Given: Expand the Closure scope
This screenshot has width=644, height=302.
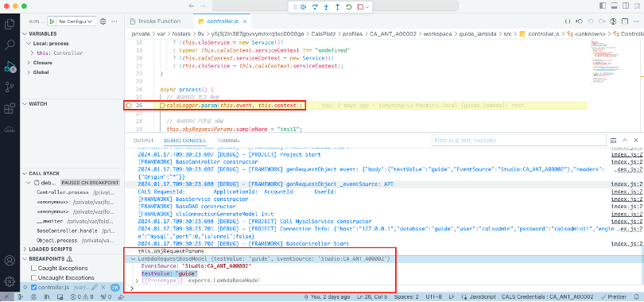Looking at the screenshot, I should pos(72,63).
